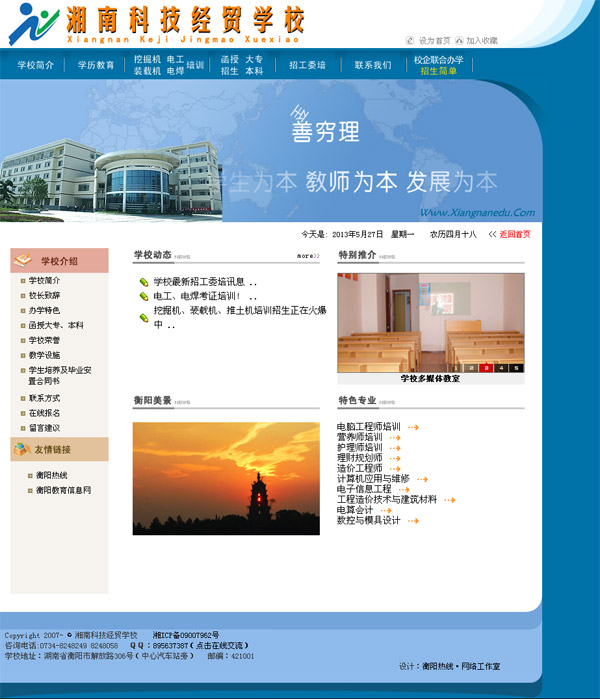This screenshot has height=699, width=600.
Task: Open 在线报名 in the sidebar
Action: point(44,413)
